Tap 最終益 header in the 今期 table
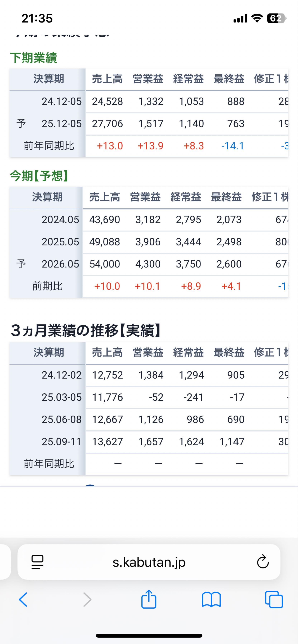Viewport: 298px width, 644px height. click(x=226, y=197)
